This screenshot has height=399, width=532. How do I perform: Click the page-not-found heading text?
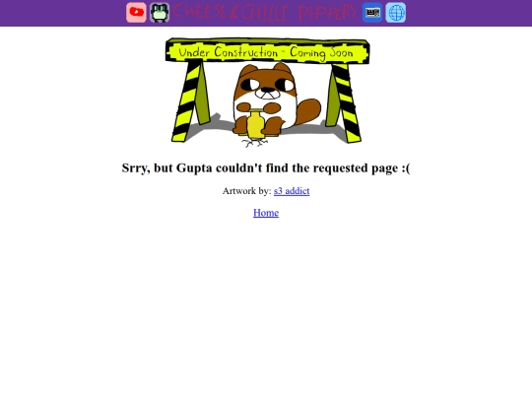pyautogui.click(x=266, y=167)
